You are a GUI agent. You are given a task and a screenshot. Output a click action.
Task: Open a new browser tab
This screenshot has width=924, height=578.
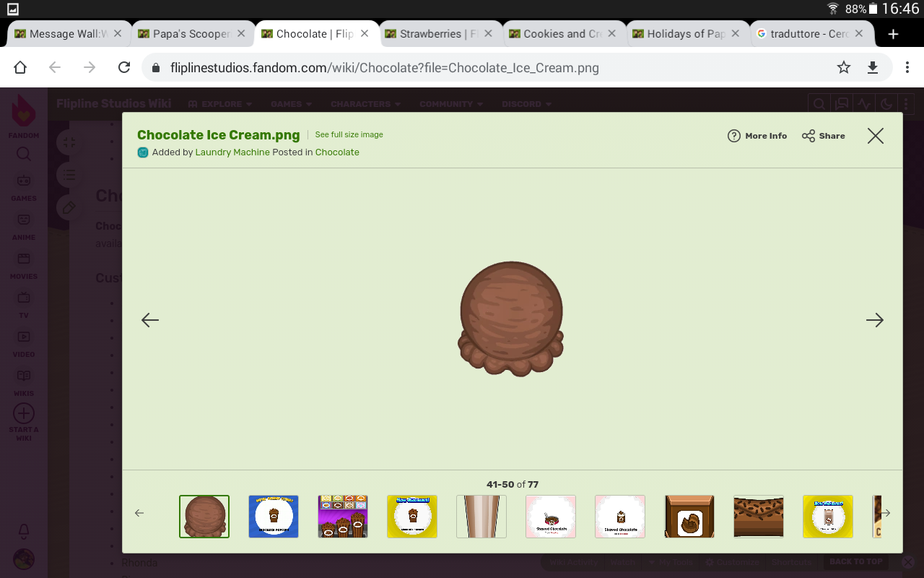pos(893,34)
